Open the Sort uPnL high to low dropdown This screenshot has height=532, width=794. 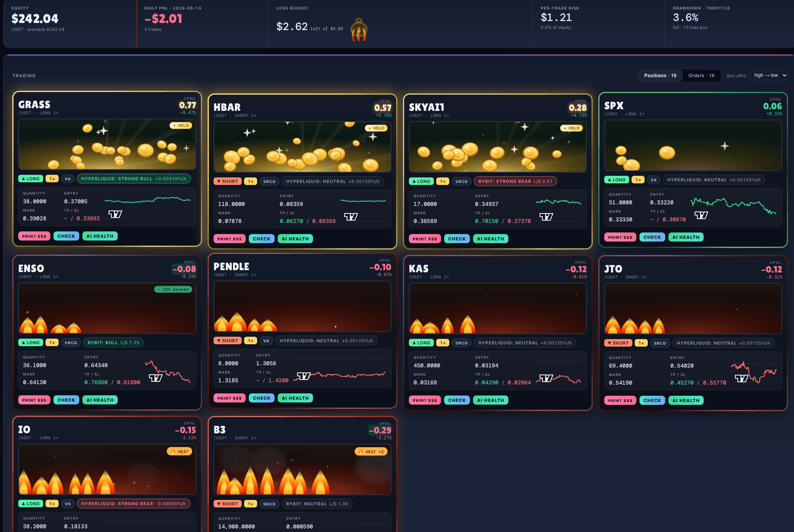coord(769,75)
